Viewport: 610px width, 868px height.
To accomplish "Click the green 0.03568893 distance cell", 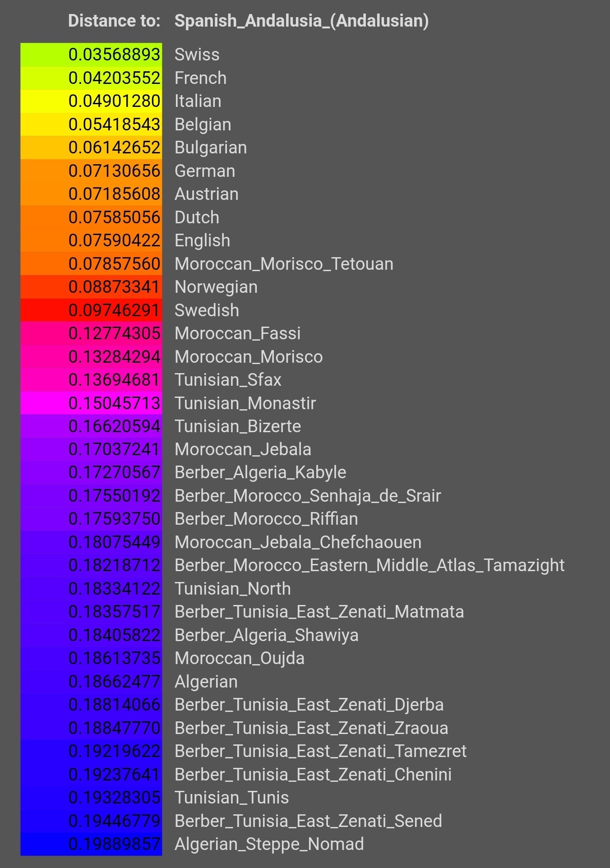I will click(x=91, y=55).
